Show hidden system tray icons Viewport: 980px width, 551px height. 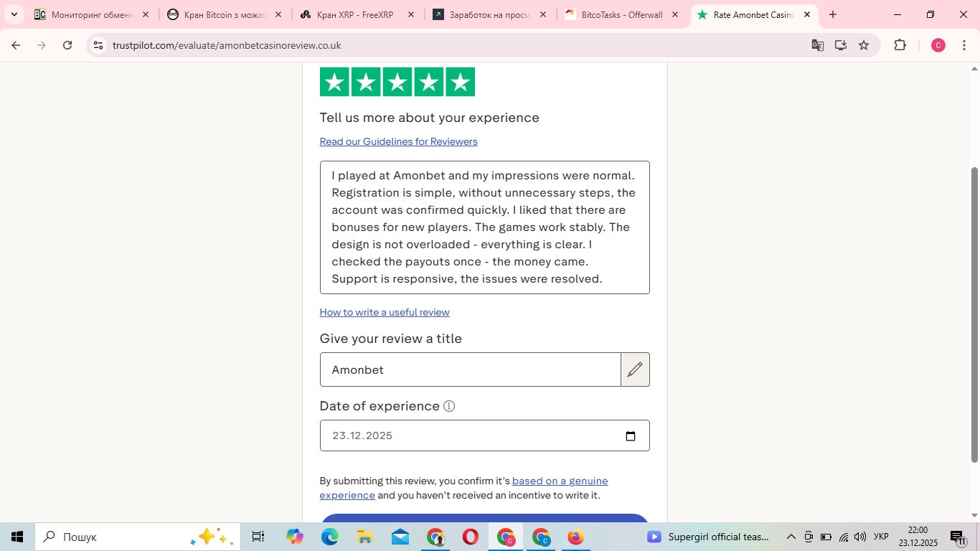pos(791,537)
